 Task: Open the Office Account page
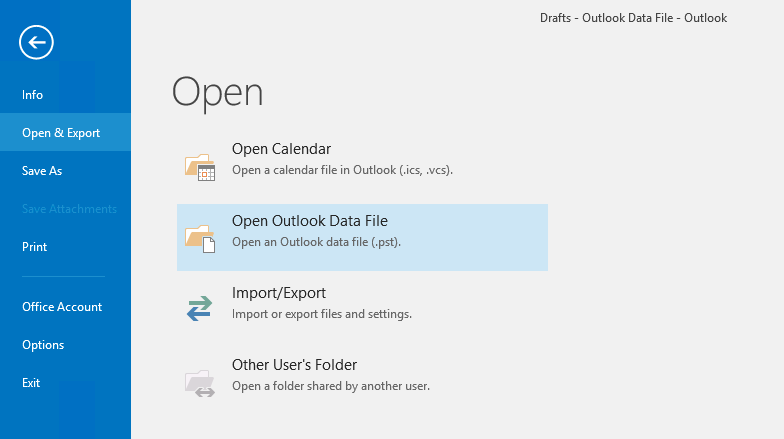pos(62,307)
